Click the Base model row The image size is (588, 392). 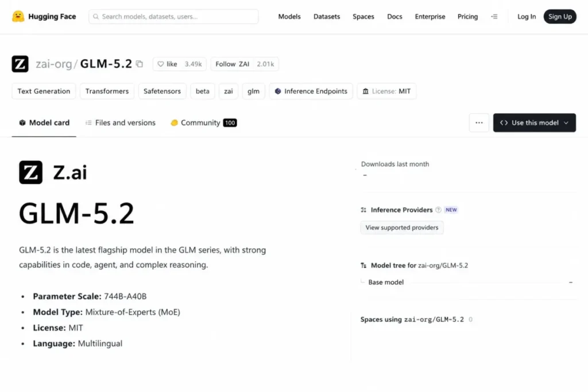pyautogui.click(x=467, y=282)
